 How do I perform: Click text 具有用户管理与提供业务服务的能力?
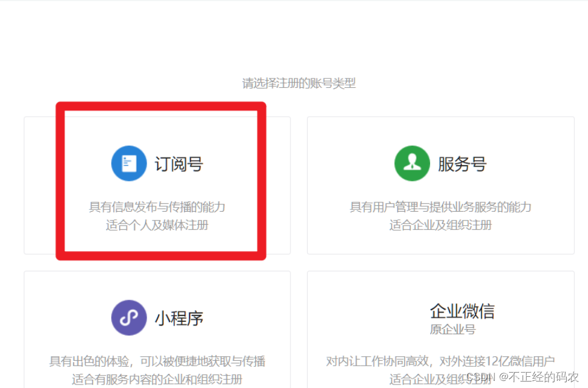pos(441,207)
